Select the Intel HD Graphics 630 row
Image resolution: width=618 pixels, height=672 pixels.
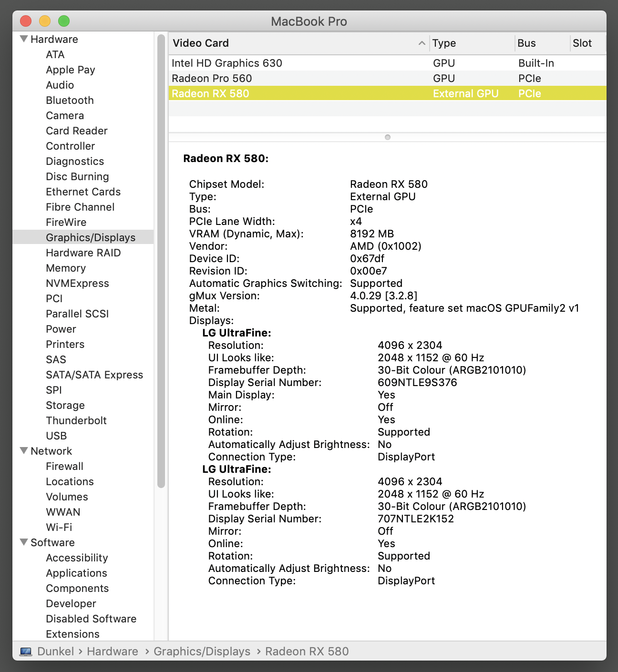(x=387, y=63)
